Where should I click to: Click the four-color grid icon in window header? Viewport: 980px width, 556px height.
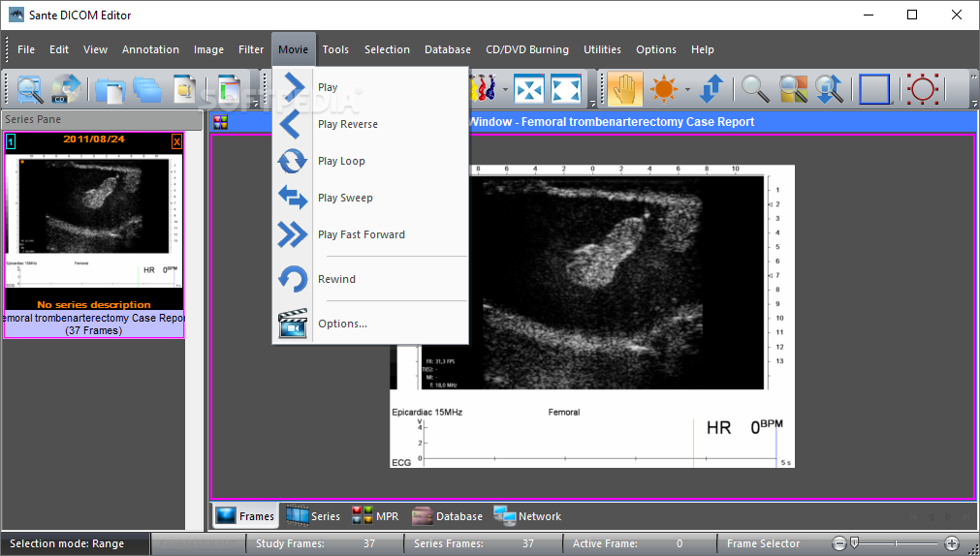click(x=220, y=122)
